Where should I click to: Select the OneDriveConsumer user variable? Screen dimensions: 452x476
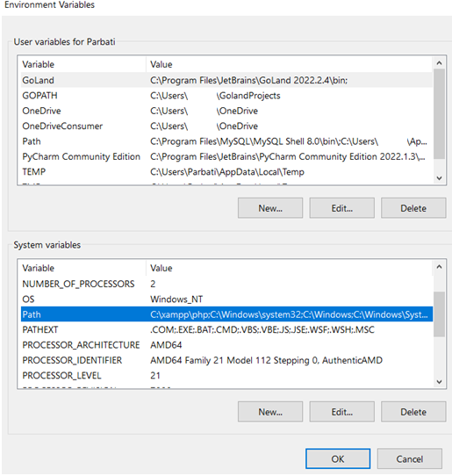point(226,126)
